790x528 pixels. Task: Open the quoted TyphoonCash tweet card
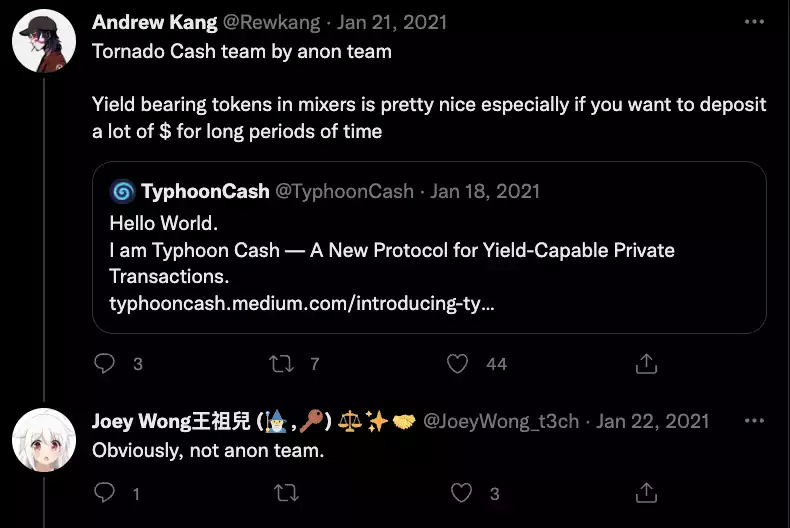(x=429, y=247)
